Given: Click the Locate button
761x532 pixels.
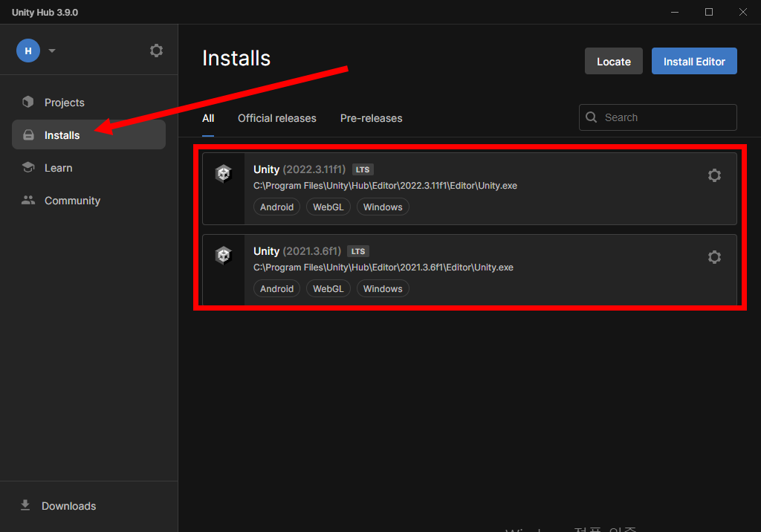Looking at the screenshot, I should pyautogui.click(x=613, y=61).
